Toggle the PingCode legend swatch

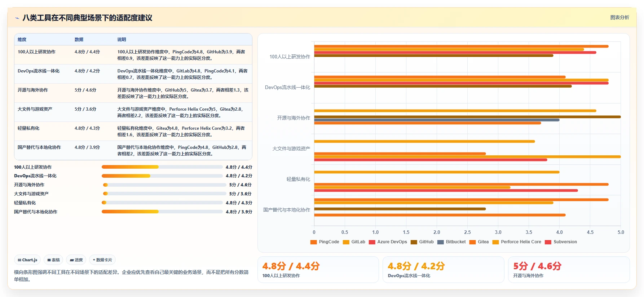pyautogui.click(x=313, y=242)
